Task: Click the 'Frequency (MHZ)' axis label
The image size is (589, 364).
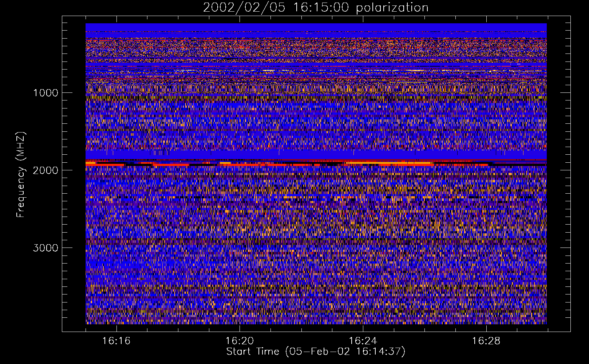Action: pyautogui.click(x=21, y=174)
